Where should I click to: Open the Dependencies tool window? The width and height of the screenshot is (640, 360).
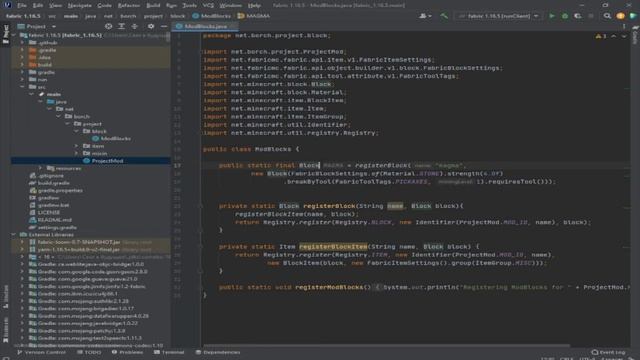(x=218, y=352)
